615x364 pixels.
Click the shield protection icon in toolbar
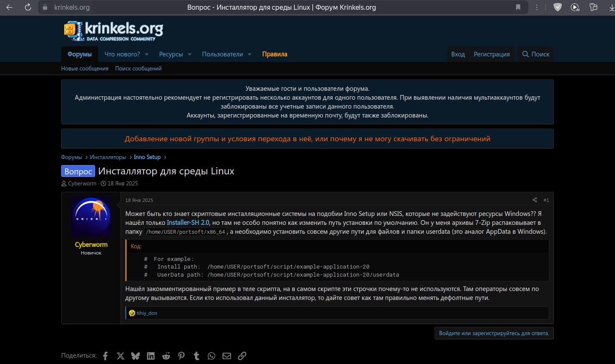click(558, 7)
